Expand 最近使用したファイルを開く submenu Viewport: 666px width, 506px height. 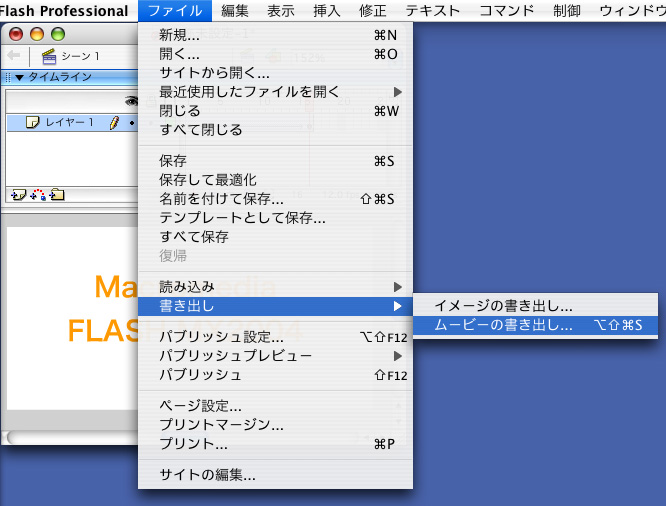(397, 92)
